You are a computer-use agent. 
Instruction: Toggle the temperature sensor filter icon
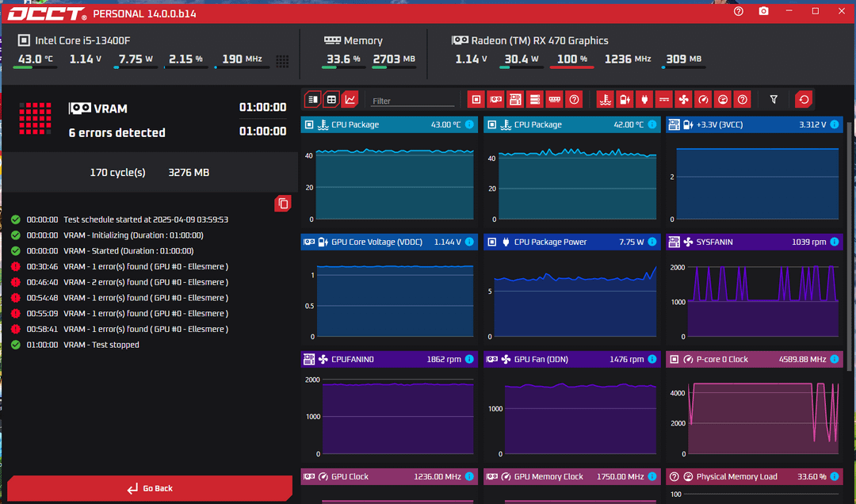[x=605, y=99]
